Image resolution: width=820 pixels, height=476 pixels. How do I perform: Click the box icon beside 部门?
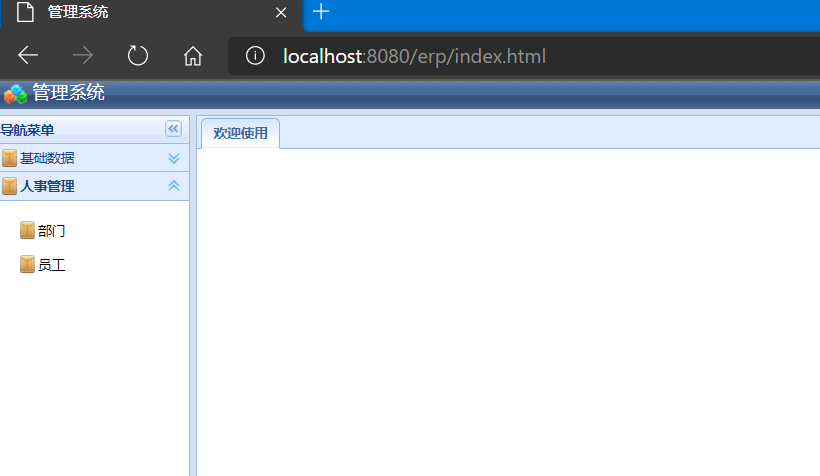coord(27,230)
